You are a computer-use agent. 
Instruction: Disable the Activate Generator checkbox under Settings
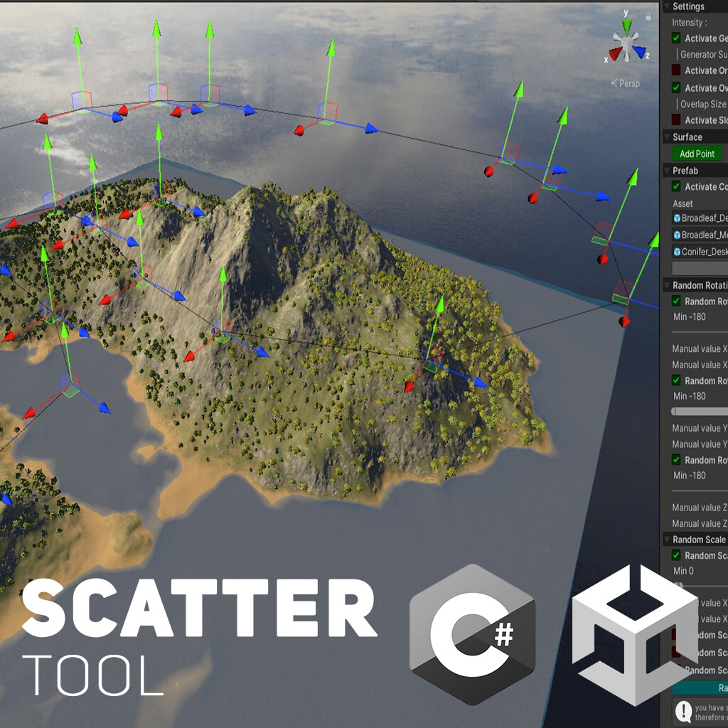point(675,38)
